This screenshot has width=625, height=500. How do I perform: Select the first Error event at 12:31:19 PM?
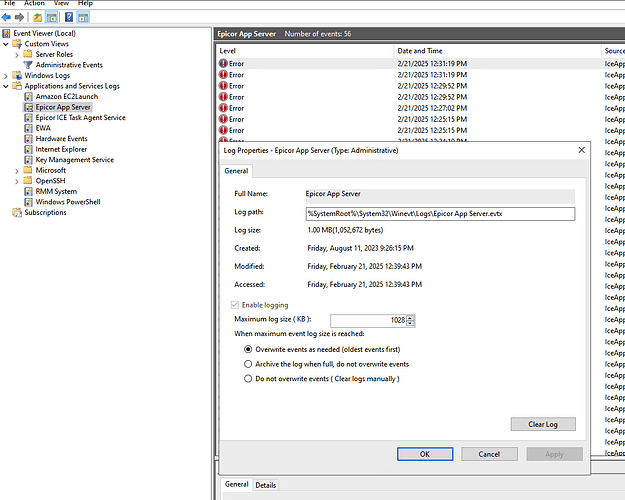(420, 64)
